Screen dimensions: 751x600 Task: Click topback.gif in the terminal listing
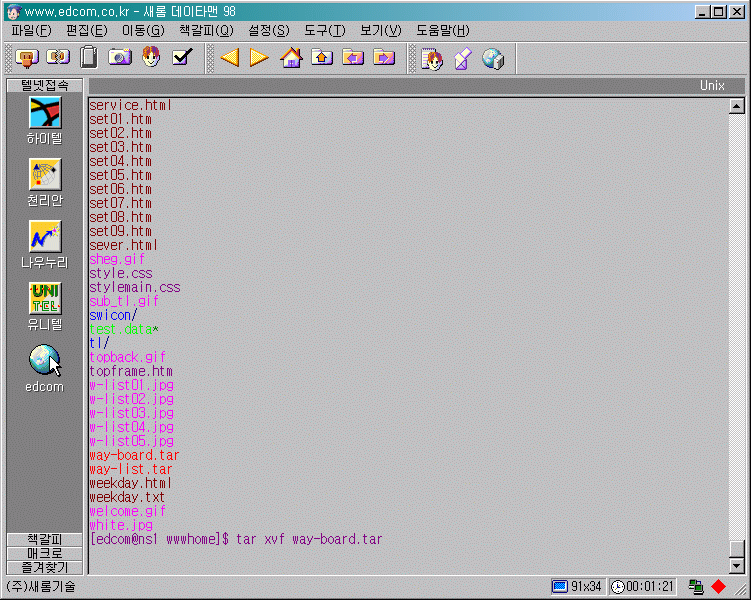pos(127,357)
